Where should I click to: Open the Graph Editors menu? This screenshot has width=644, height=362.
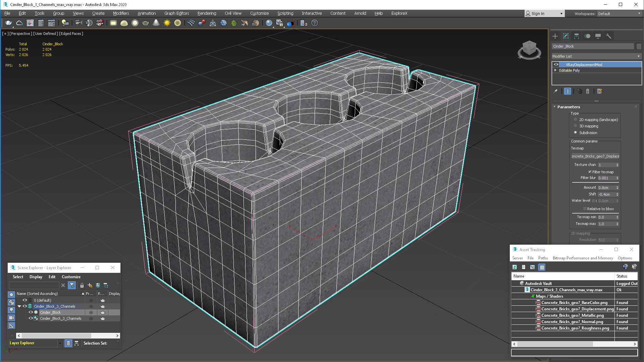[x=176, y=13]
